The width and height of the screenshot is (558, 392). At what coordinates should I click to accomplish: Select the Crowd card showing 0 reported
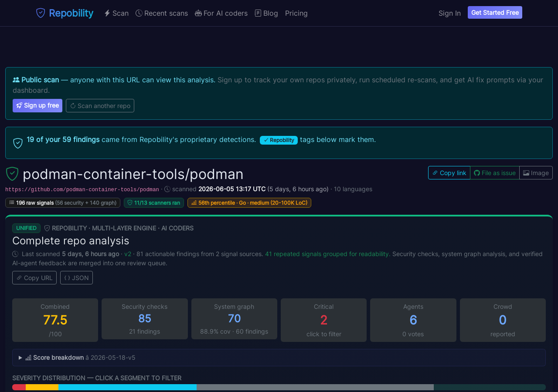tap(503, 320)
